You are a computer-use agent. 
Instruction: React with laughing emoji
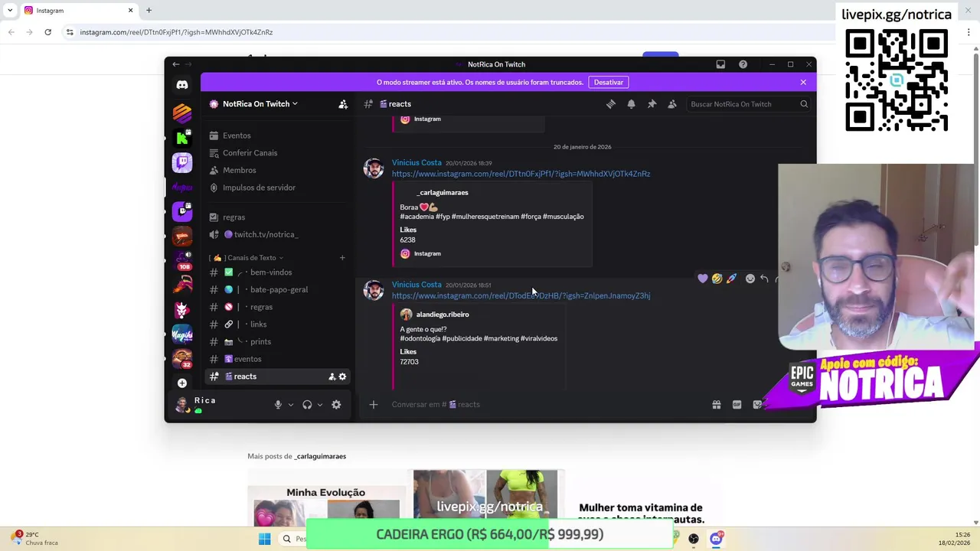pos(717,279)
